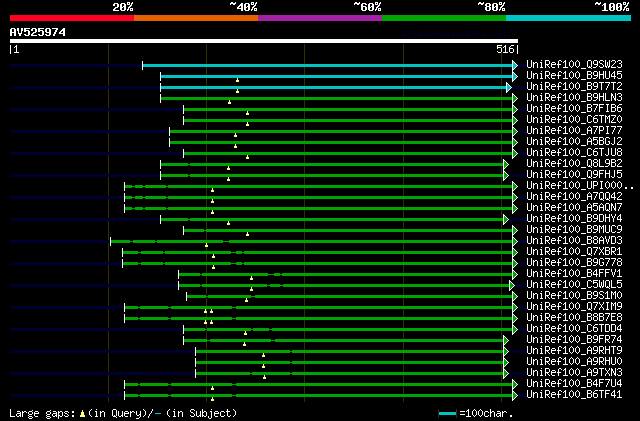
Task: Click the end arrow of Q8L9B2 alignment
Action: (506, 164)
